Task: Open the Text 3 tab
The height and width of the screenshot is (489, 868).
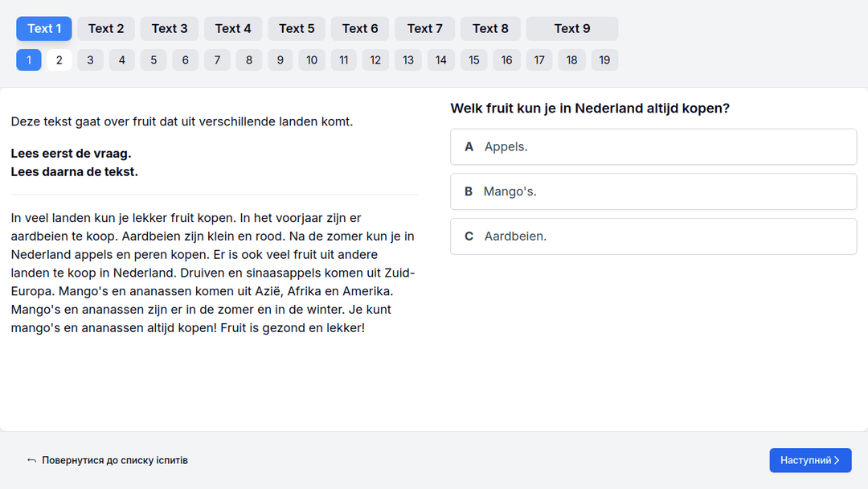Action: click(170, 28)
